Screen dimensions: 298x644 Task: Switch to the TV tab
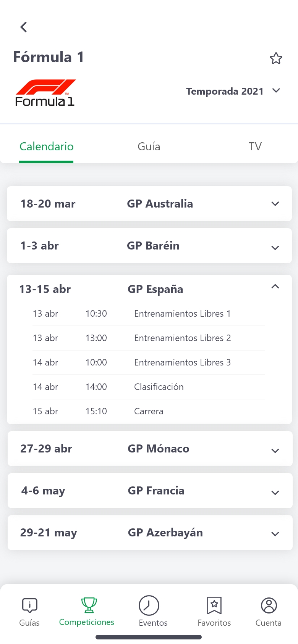(x=255, y=147)
